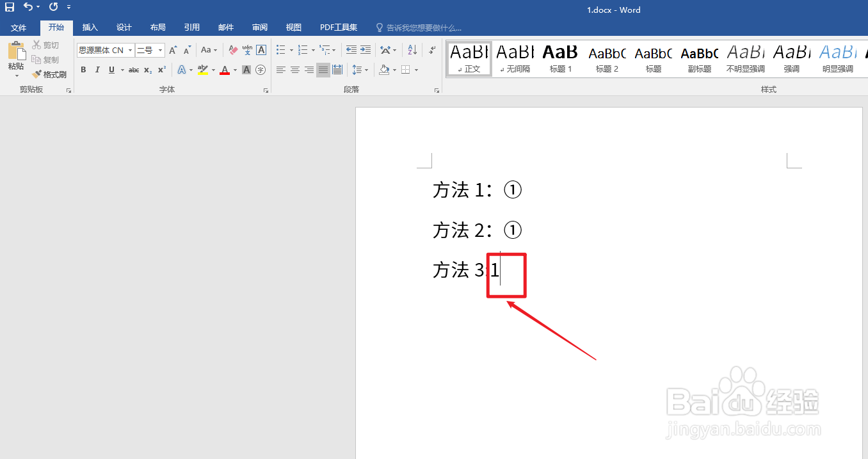Click the clear formatting eraser icon
The height and width of the screenshot is (459, 868).
point(233,50)
